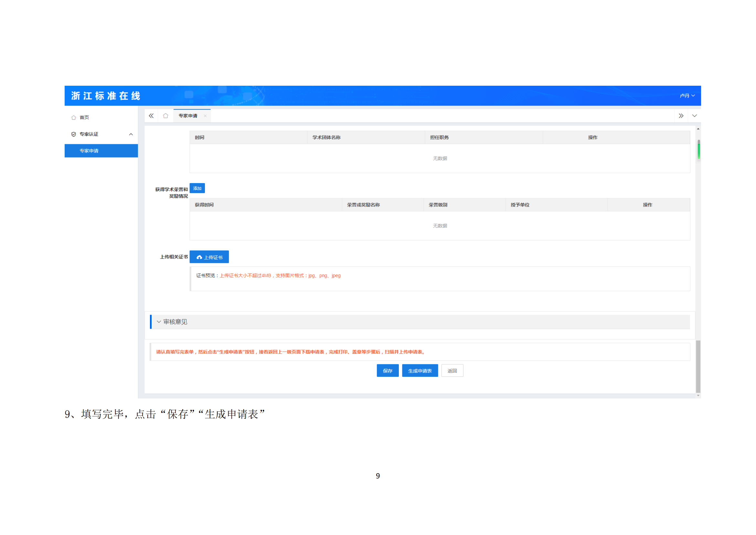Click the 保存 button
Image resolution: width=756 pixels, height=535 pixels.
(388, 371)
